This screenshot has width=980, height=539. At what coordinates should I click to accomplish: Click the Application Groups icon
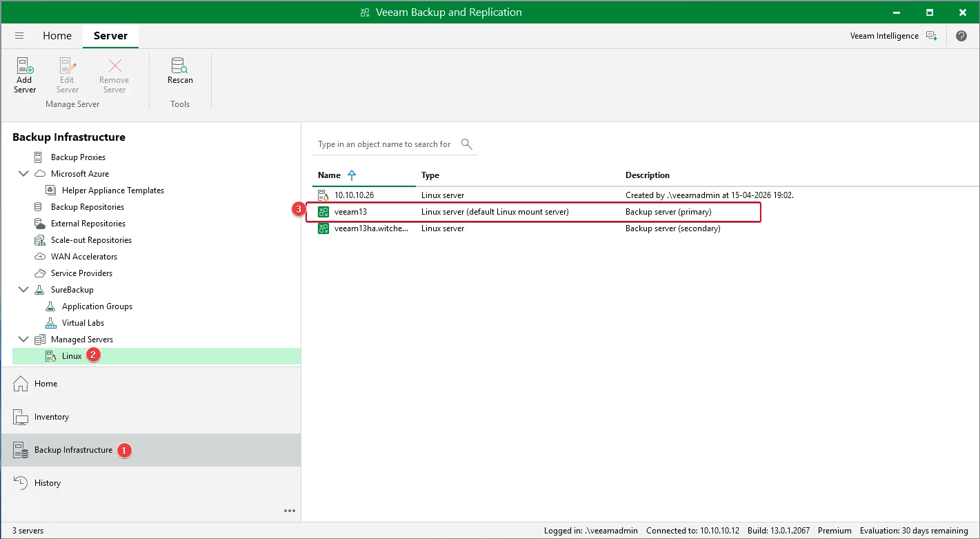(50, 306)
